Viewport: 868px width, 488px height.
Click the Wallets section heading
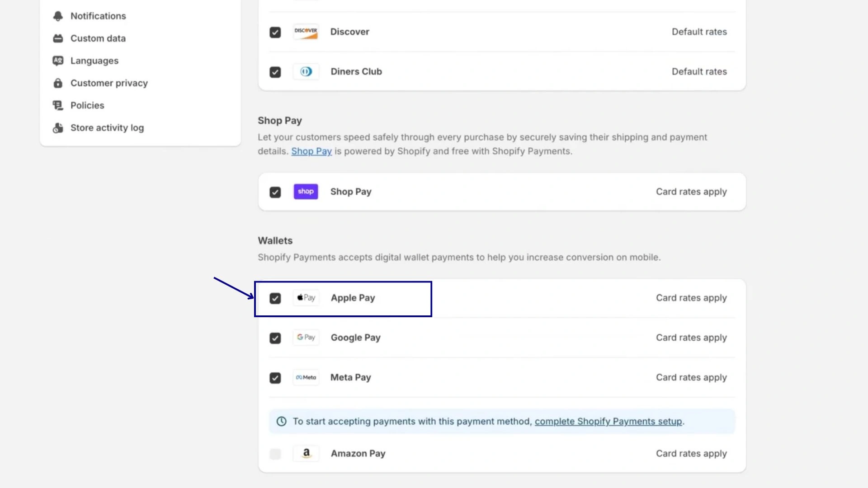275,241
